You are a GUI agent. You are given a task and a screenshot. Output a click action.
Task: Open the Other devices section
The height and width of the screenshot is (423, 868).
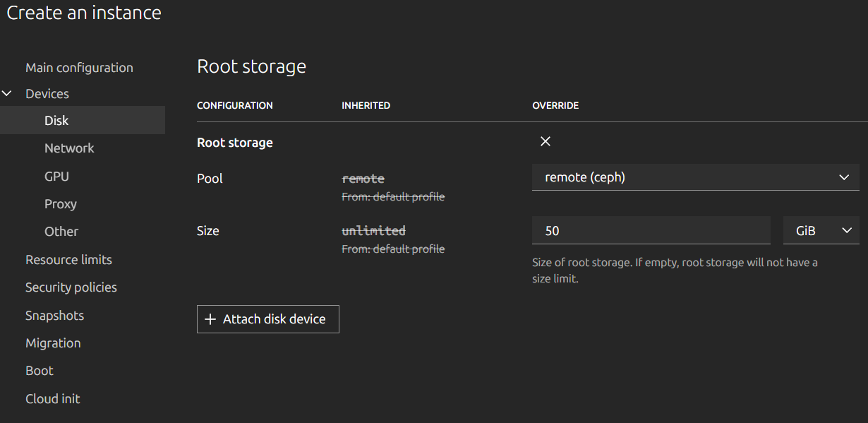pyautogui.click(x=61, y=232)
